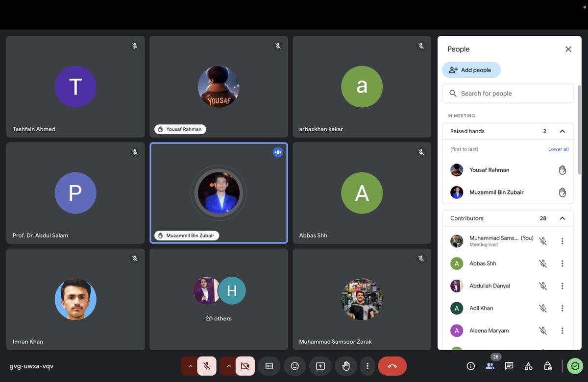The image size is (588, 382).
Task: Click Muhammad Samsoor Zarak's tile
Action: click(362, 299)
